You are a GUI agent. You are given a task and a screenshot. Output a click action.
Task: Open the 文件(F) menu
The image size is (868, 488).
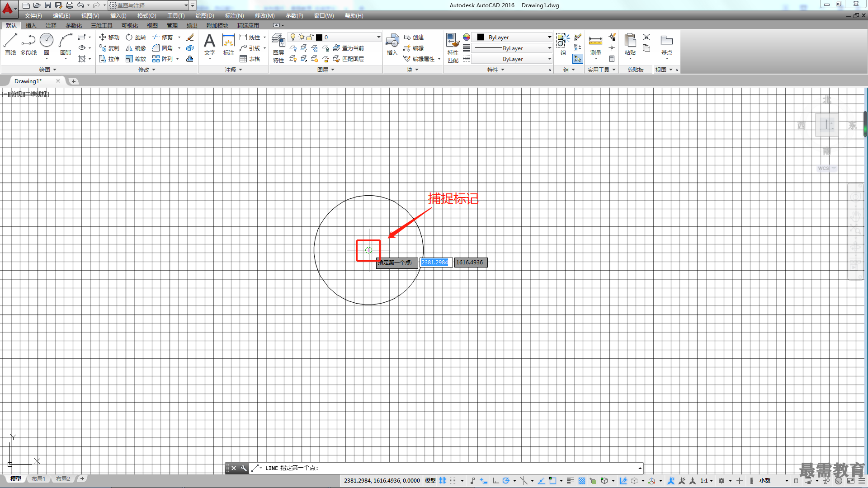click(33, 15)
